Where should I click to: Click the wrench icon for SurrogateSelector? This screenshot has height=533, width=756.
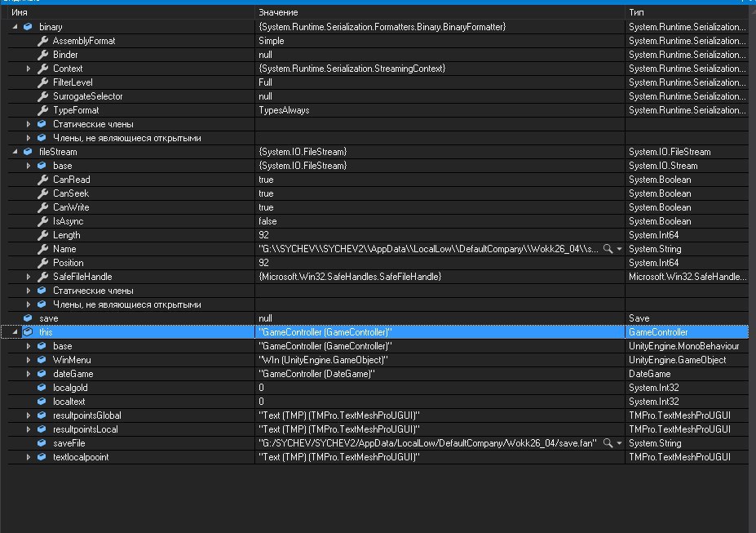point(42,96)
